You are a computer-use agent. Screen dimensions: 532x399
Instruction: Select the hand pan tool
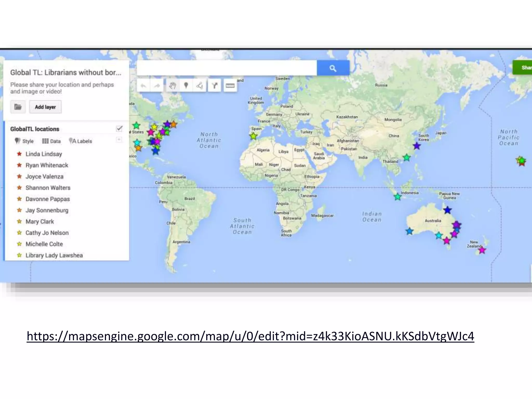[172, 85]
